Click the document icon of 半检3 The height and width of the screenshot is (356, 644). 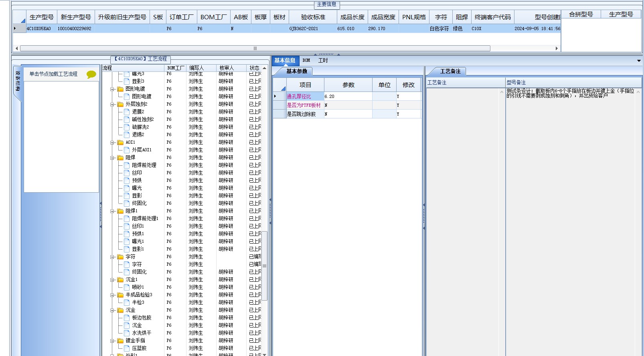pos(127,303)
